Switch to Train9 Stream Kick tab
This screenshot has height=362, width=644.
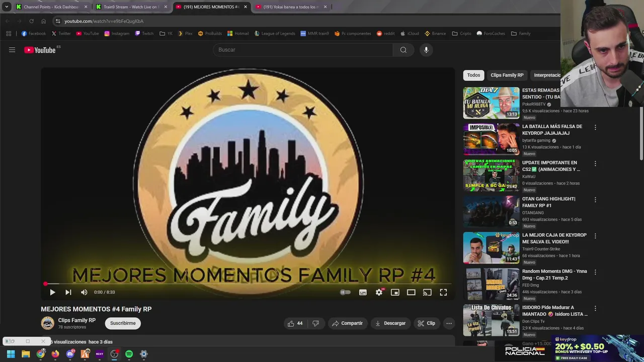[x=130, y=7]
